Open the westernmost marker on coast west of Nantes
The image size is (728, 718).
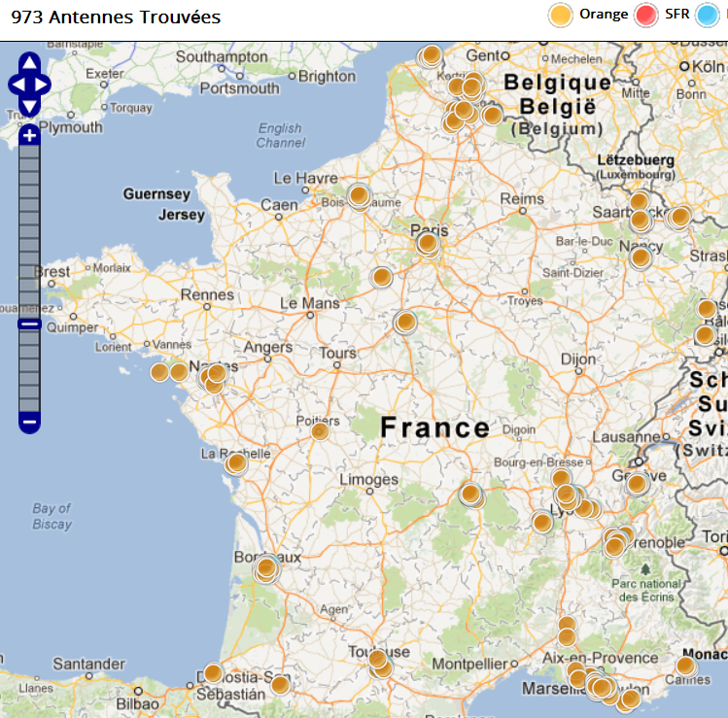click(159, 372)
